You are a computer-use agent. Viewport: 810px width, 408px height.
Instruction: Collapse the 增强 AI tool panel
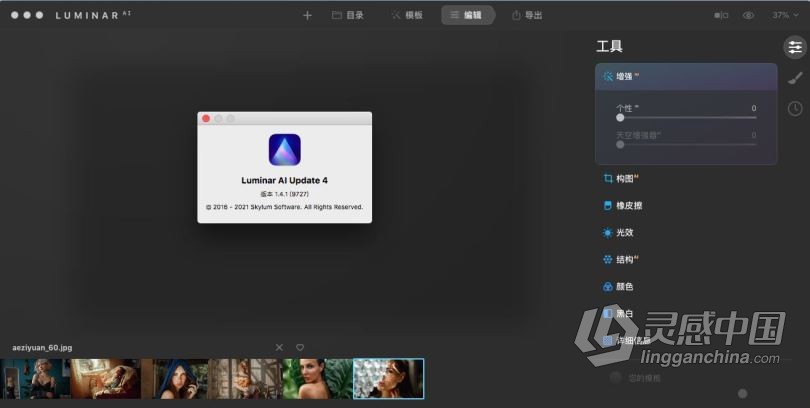[686, 76]
